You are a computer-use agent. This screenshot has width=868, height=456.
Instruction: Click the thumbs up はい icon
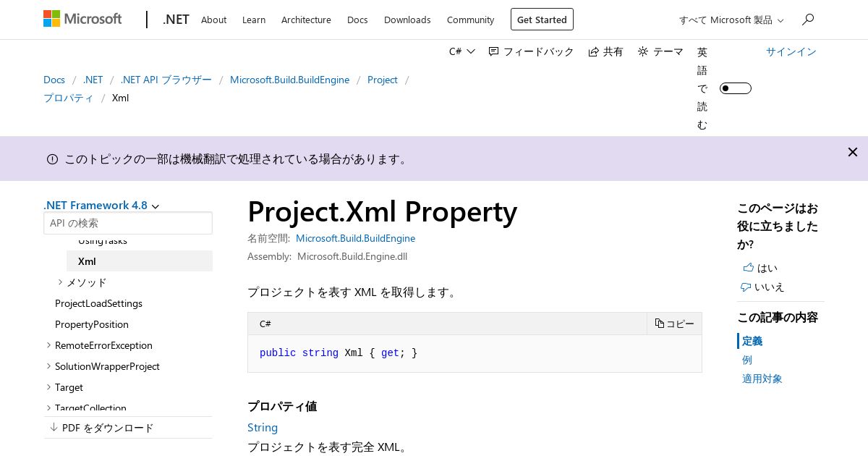[749, 268]
